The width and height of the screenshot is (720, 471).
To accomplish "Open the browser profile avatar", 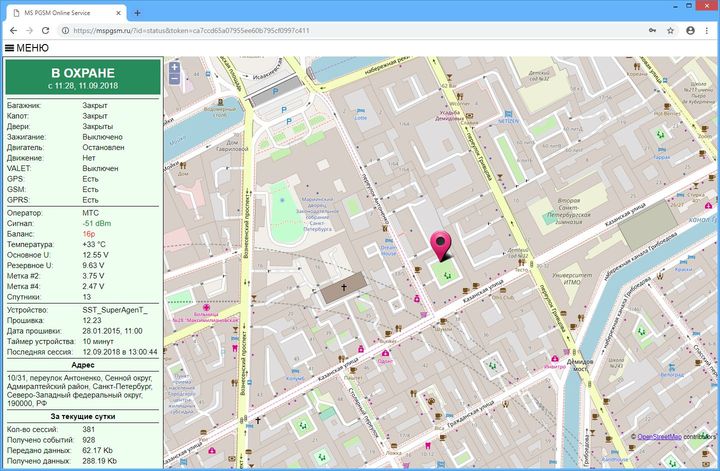I will [x=690, y=30].
